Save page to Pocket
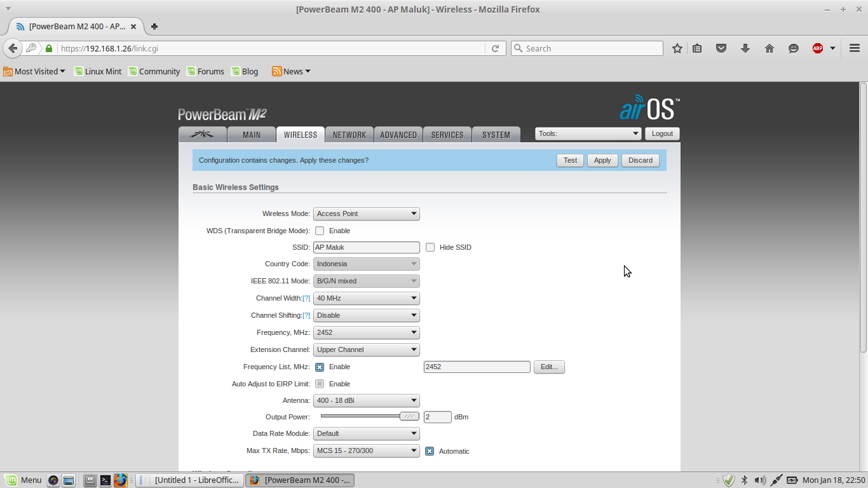 click(x=721, y=48)
